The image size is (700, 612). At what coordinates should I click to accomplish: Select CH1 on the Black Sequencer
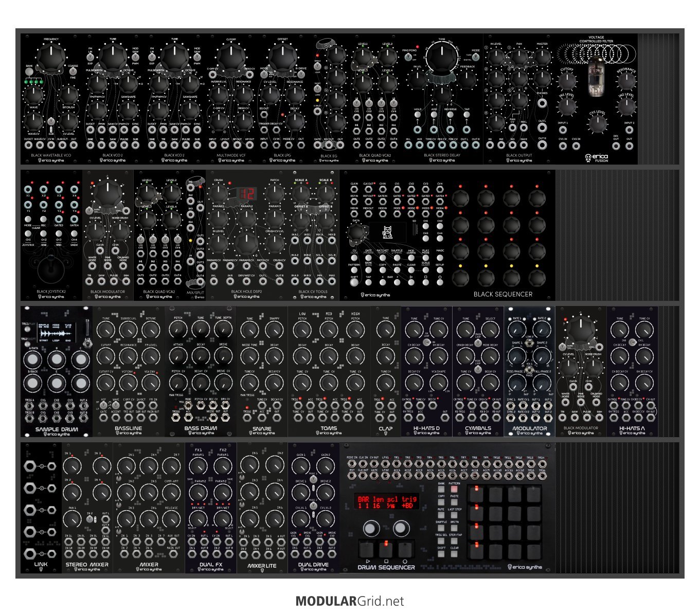pos(425,226)
